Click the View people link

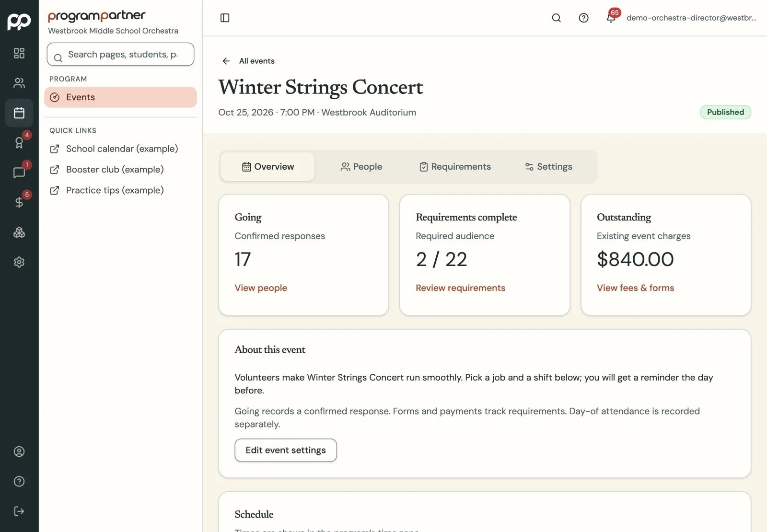261,288
